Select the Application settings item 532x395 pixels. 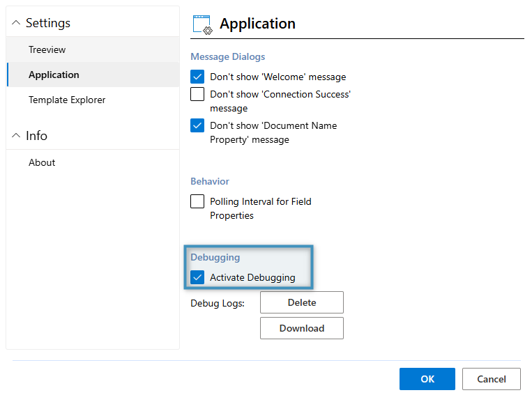[54, 75]
